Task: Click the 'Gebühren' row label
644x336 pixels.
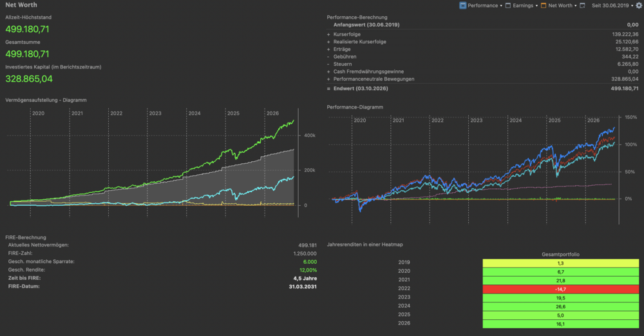Action: [345, 57]
